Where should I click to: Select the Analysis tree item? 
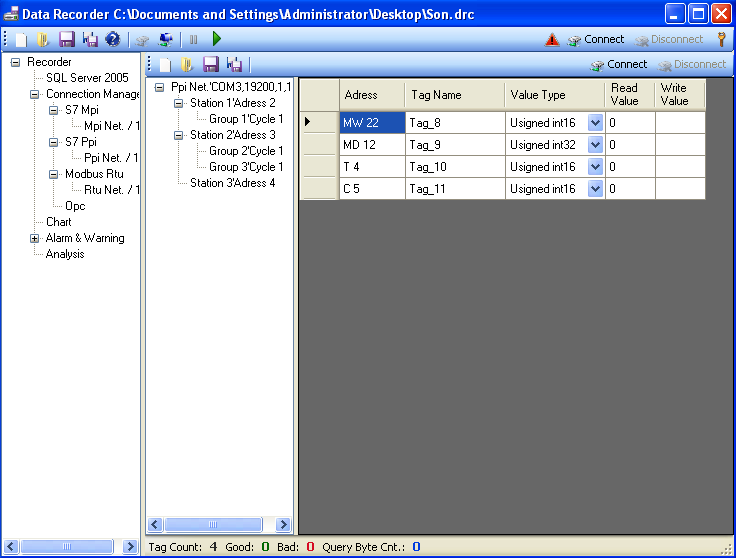[65, 254]
